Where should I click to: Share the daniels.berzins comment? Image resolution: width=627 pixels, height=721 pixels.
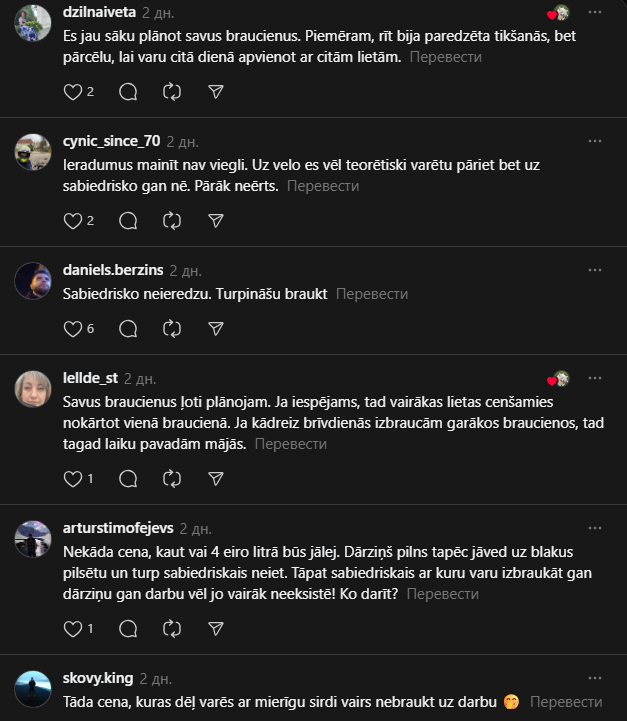pyautogui.click(x=216, y=328)
